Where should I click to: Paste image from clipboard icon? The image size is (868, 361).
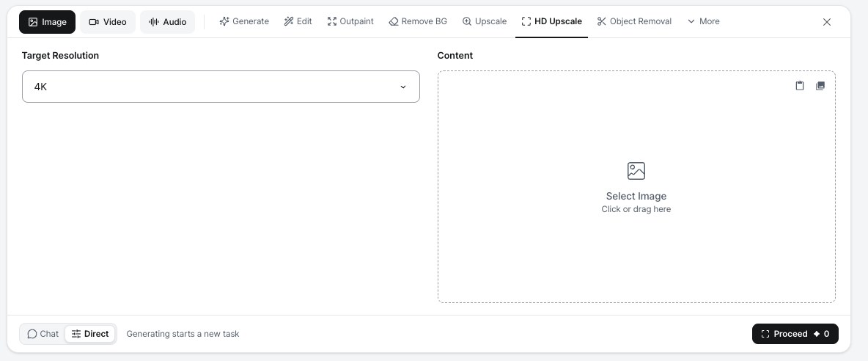coord(799,86)
